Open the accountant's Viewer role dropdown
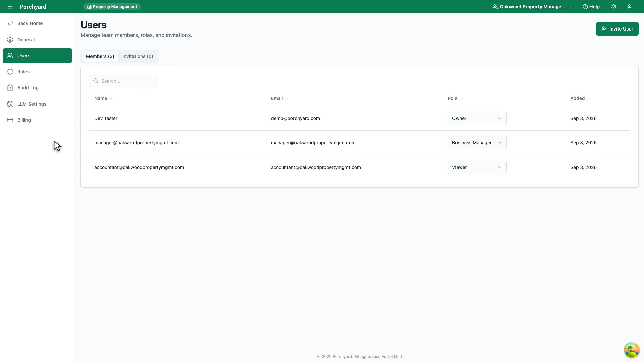 (477, 167)
